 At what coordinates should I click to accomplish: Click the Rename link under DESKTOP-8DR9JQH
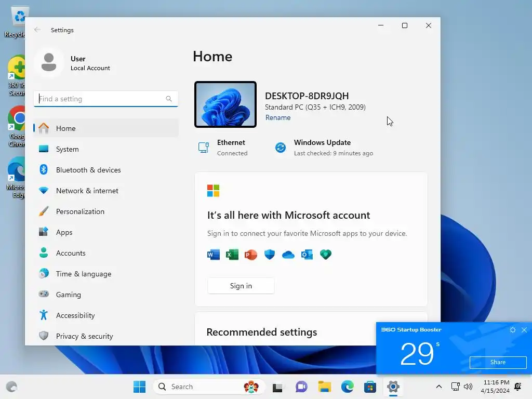pos(278,118)
